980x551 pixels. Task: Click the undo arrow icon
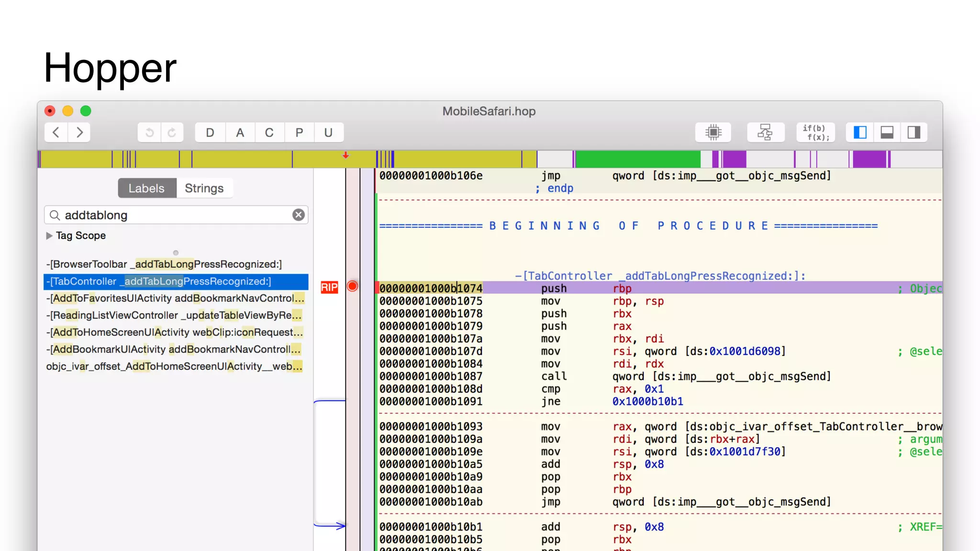point(150,132)
